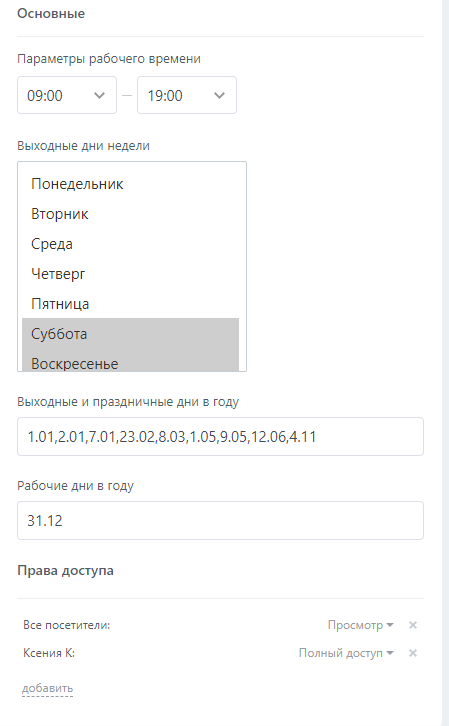This screenshot has height=726, width=449.
Task: Click the добавить link
Action: 47,688
